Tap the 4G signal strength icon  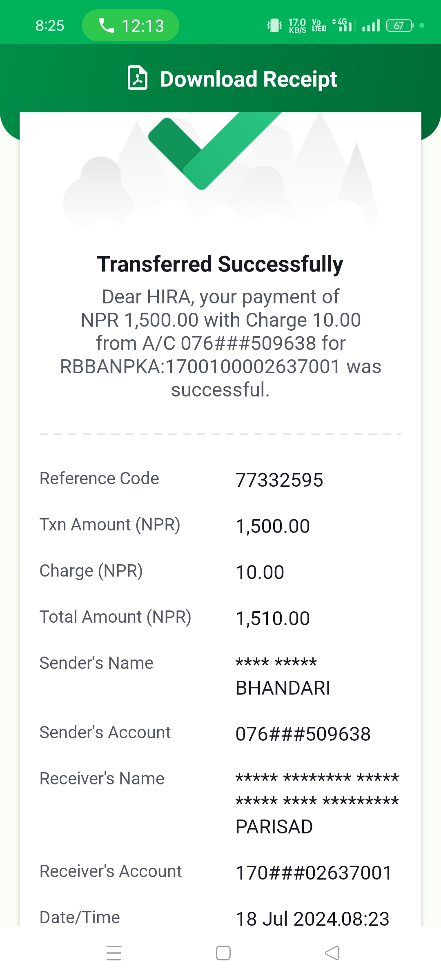pyautogui.click(x=344, y=25)
